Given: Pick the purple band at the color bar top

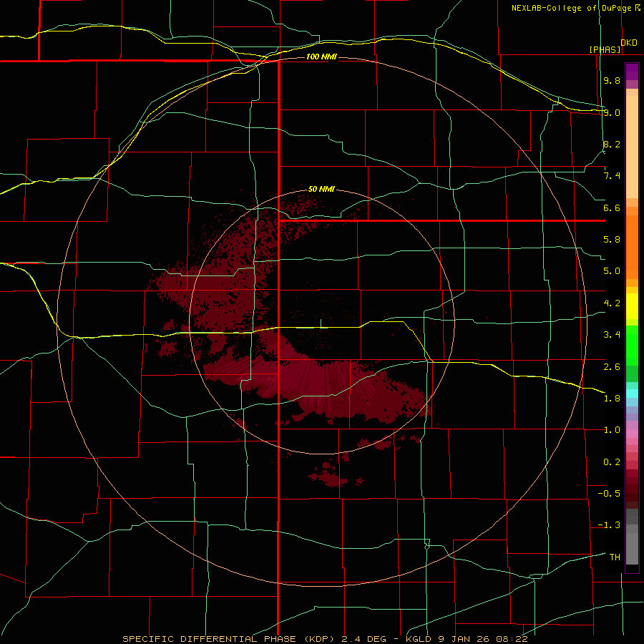Looking at the screenshot, I should coord(632,72).
